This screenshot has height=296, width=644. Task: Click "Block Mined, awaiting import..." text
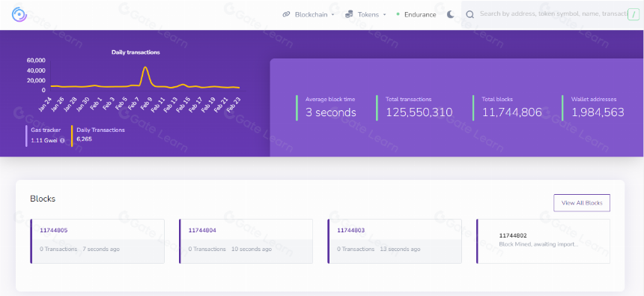538,244
